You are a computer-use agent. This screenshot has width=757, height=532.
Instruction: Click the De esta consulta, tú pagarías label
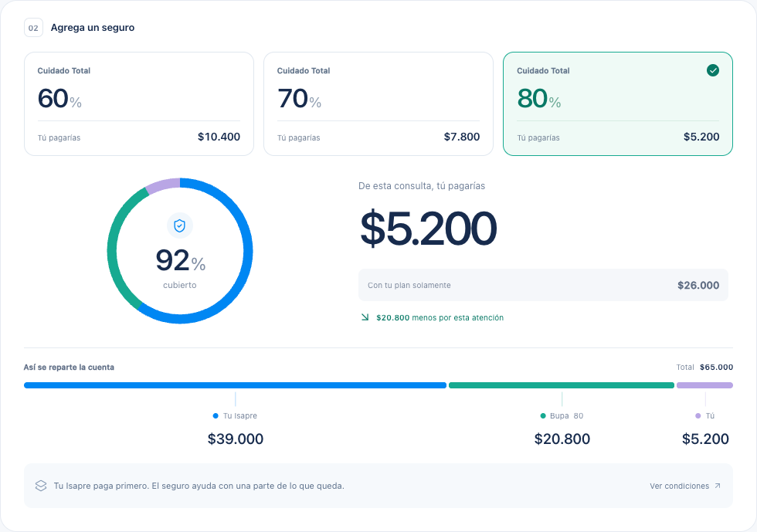(x=422, y=186)
